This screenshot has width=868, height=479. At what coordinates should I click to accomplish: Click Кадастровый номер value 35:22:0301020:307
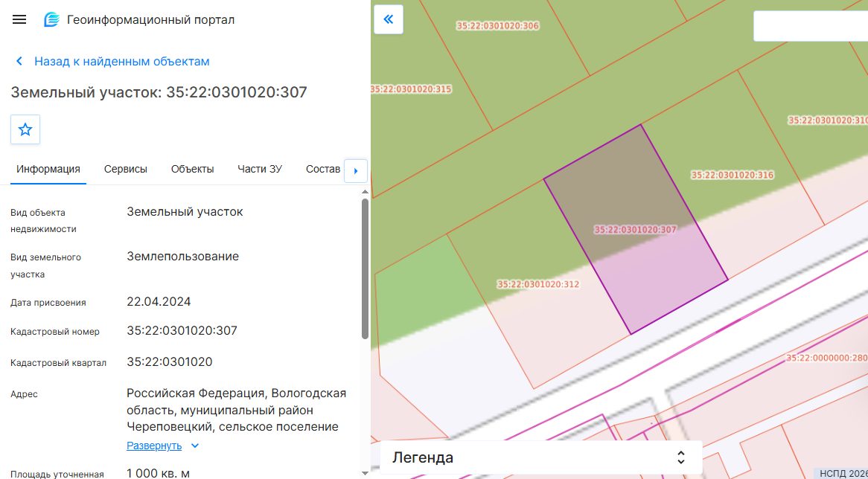tap(182, 331)
